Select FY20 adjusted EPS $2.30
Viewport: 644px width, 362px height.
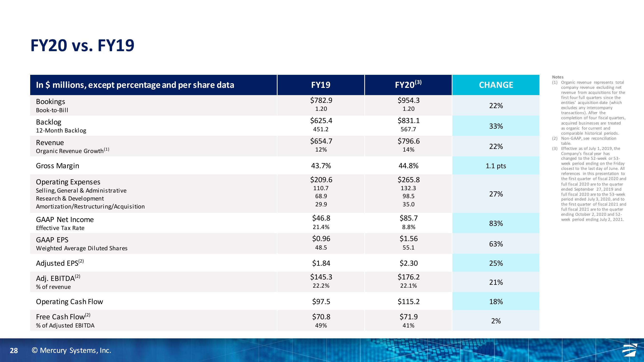[x=409, y=263]
